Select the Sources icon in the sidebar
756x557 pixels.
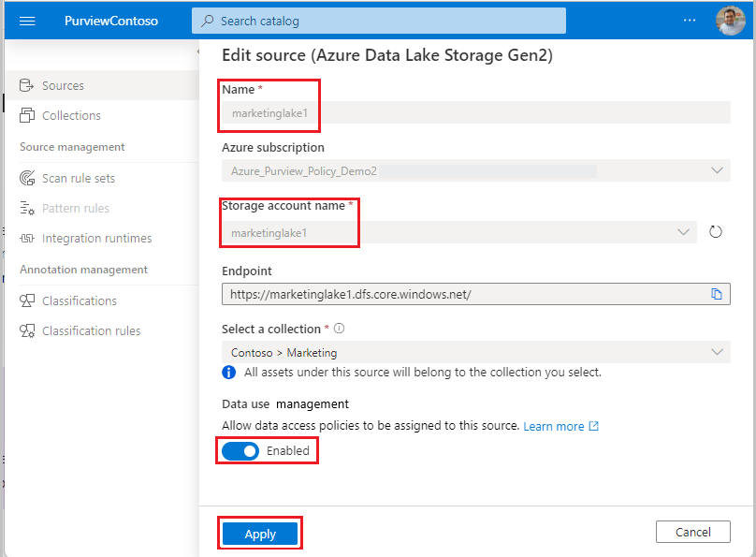pos(28,85)
